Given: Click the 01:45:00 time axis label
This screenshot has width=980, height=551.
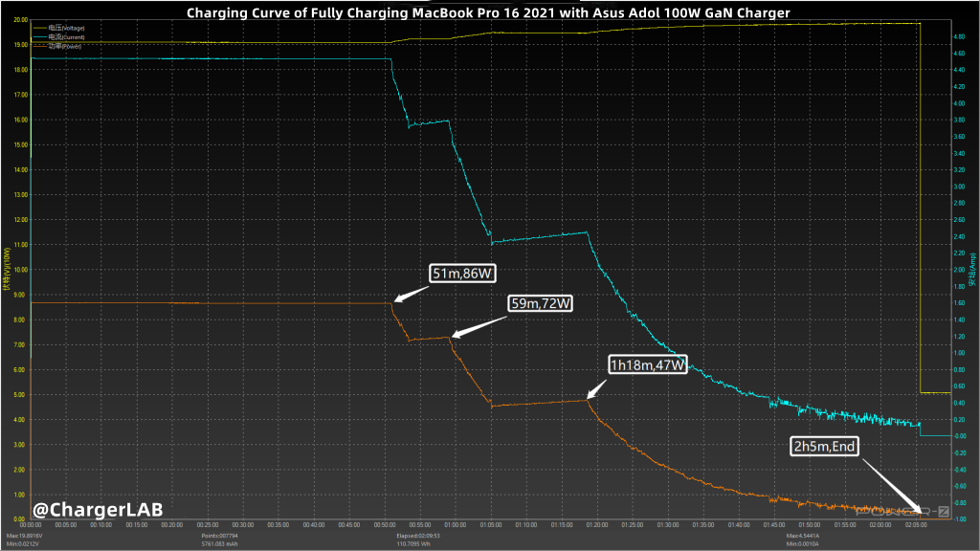Looking at the screenshot, I should click(x=773, y=525).
